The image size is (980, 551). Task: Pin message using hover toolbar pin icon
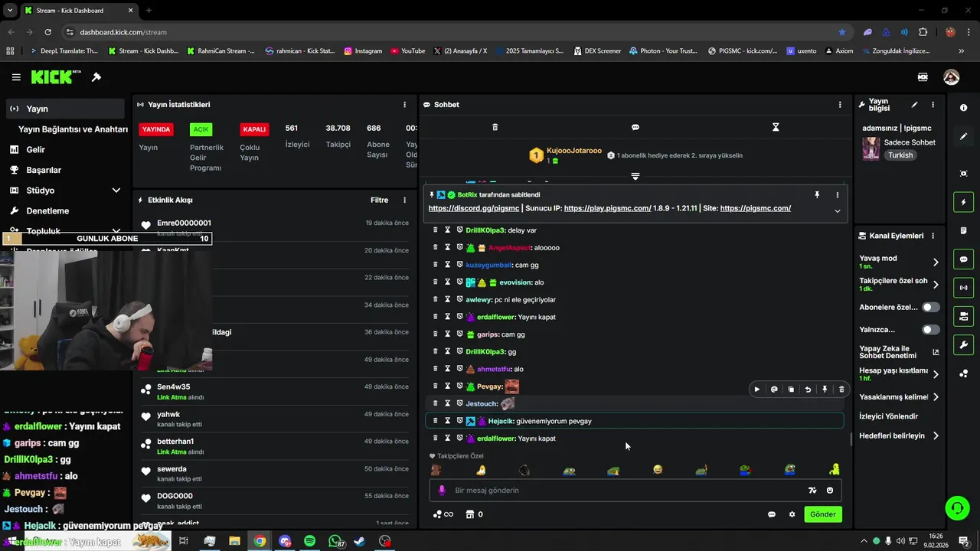(825, 390)
